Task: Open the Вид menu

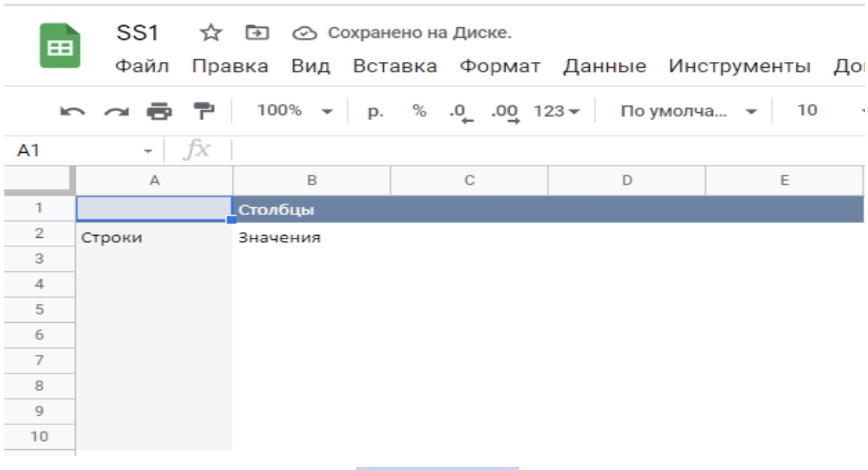Action: coord(311,66)
